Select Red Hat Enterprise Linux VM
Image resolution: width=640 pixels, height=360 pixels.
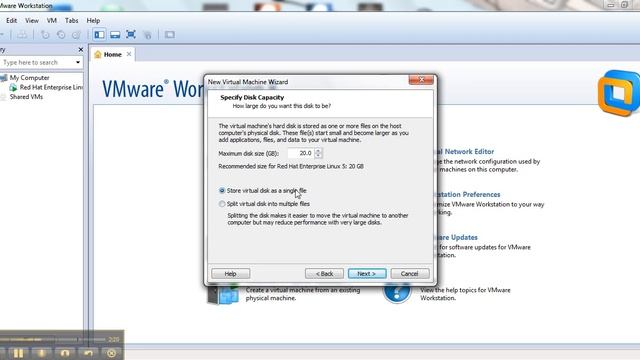tap(51, 87)
